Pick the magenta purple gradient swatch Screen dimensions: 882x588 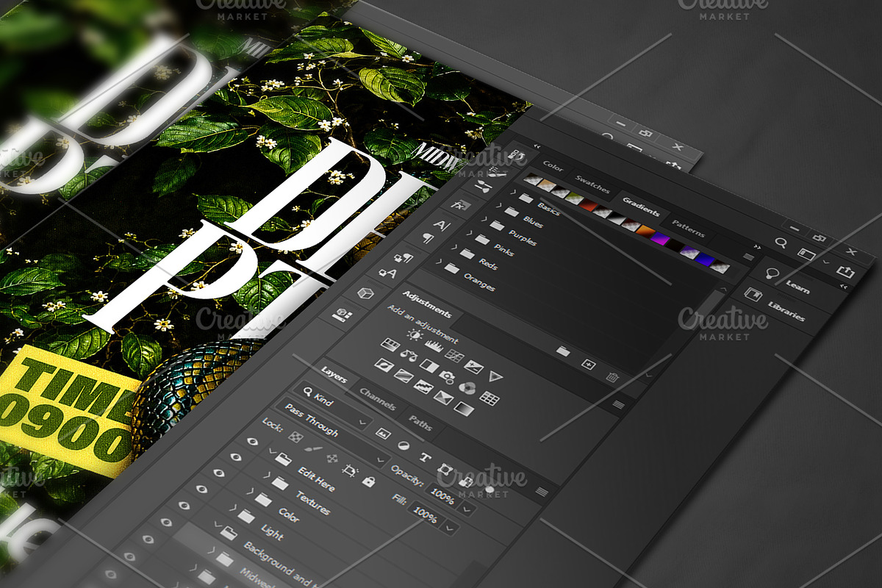click(x=661, y=238)
